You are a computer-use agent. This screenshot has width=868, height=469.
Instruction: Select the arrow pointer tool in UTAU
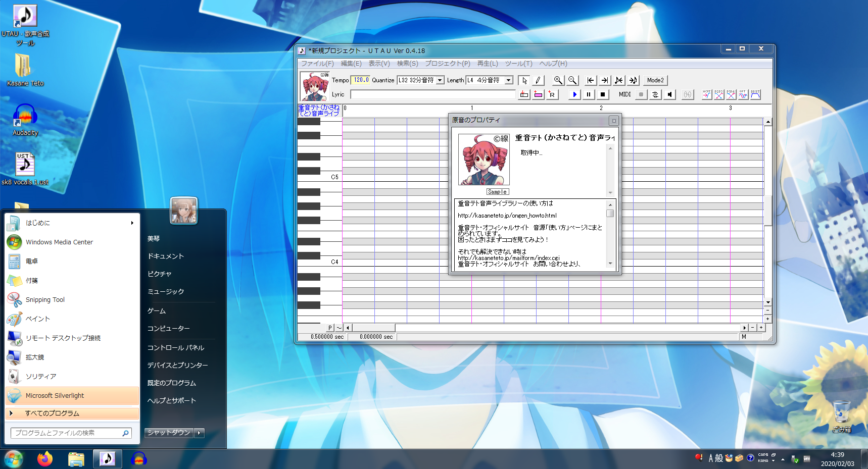point(524,80)
